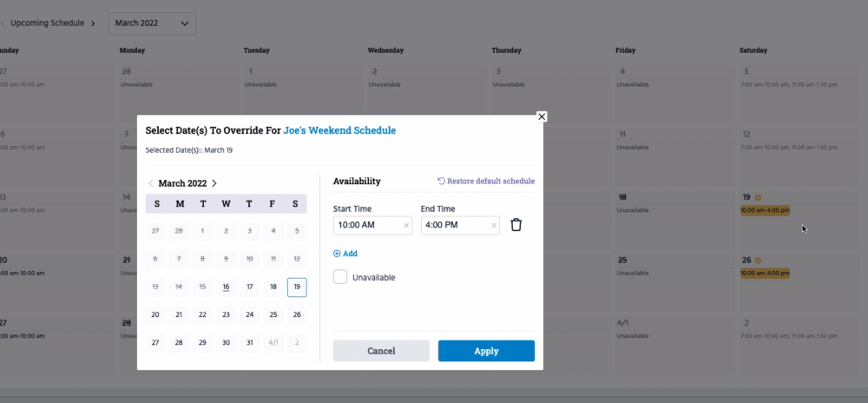Viewport: 868px width, 403px height.
Task: Clear the End Time value with its X
Action: click(x=495, y=226)
